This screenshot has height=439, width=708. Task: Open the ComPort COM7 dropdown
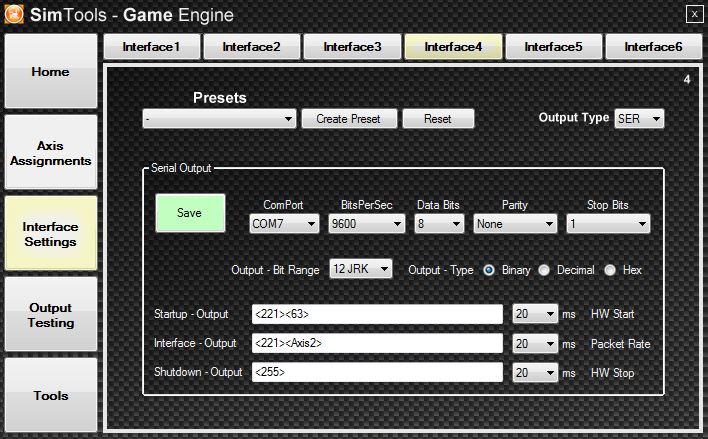click(x=284, y=224)
